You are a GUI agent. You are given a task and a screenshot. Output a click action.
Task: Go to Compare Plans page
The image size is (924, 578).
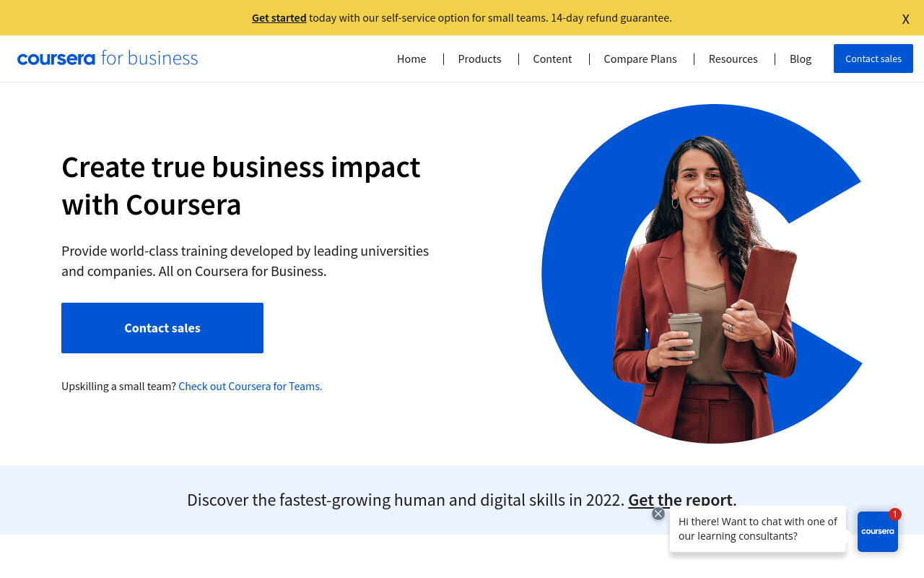click(x=640, y=59)
